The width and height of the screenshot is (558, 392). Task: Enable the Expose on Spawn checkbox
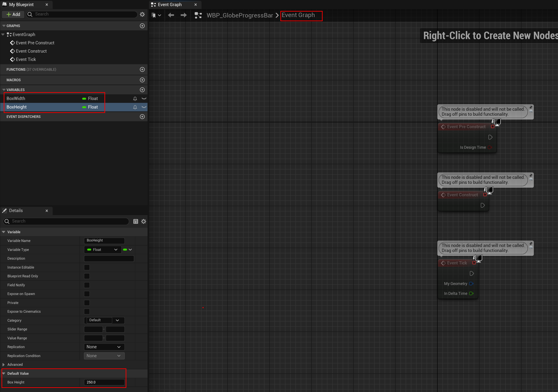tap(87, 294)
